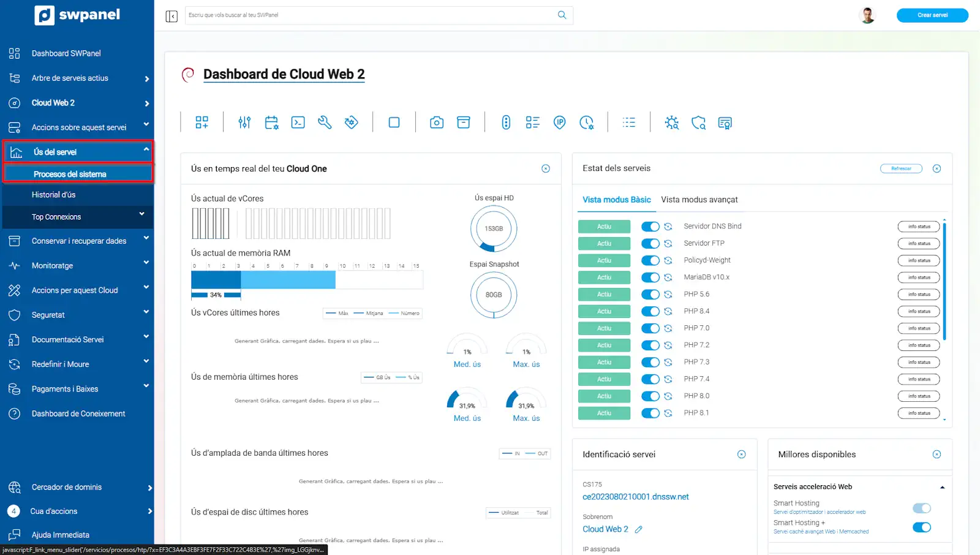Click the dotted list toolbar icon

pyautogui.click(x=629, y=123)
